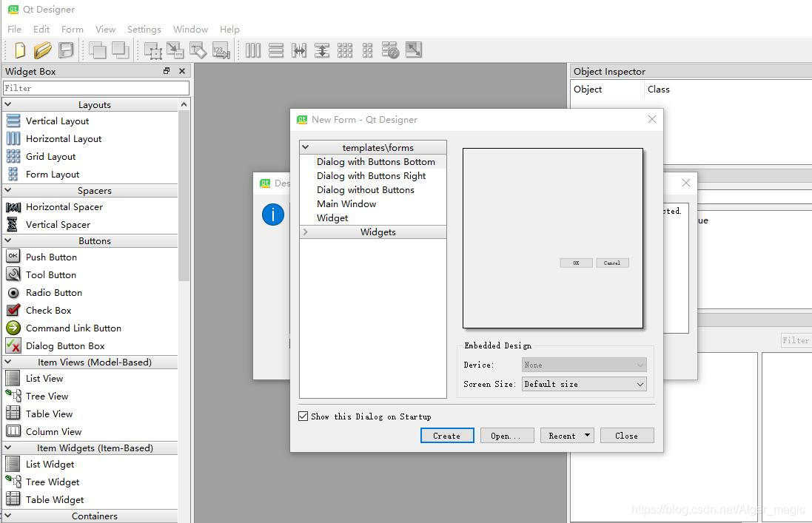Click Lay Out in Form Layout icon

[x=367, y=50]
